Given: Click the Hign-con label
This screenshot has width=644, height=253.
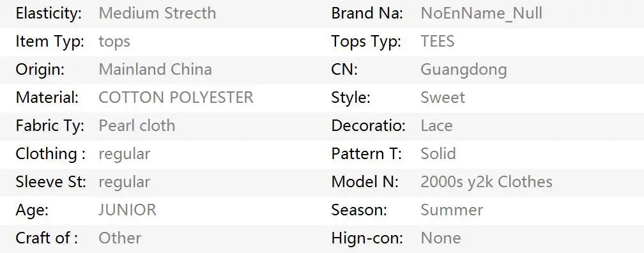Looking at the screenshot, I should pyautogui.click(x=367, y=238).
